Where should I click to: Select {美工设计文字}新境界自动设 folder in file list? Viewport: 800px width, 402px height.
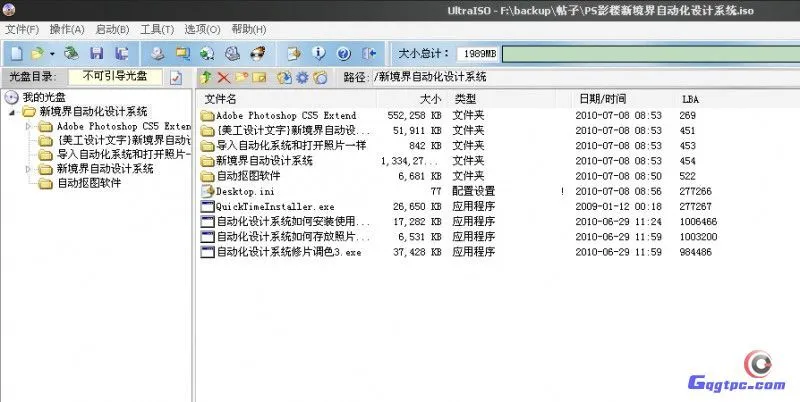(x=293, y=131)
